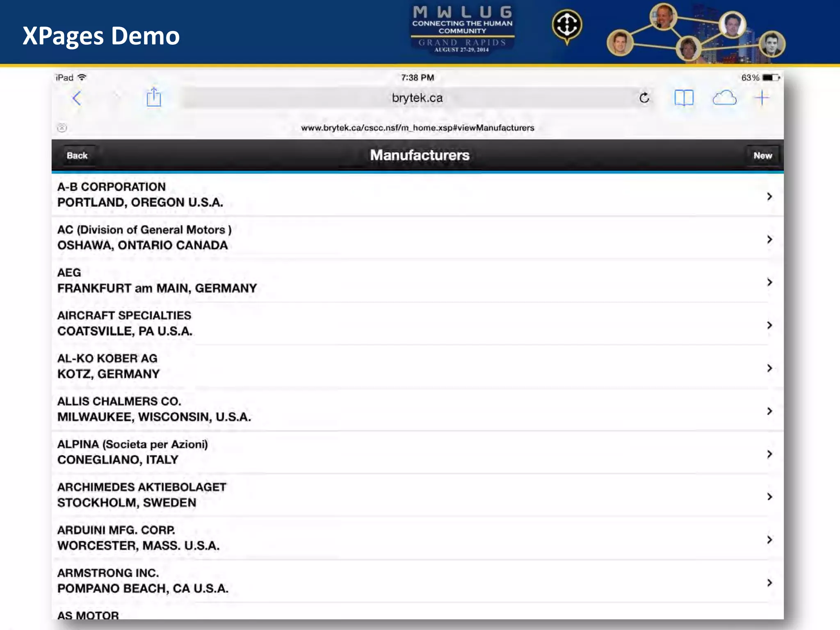Viewport: 840px width, 630px height.
Task: Tap the Safari back arrow
Action: click(77, 98)
